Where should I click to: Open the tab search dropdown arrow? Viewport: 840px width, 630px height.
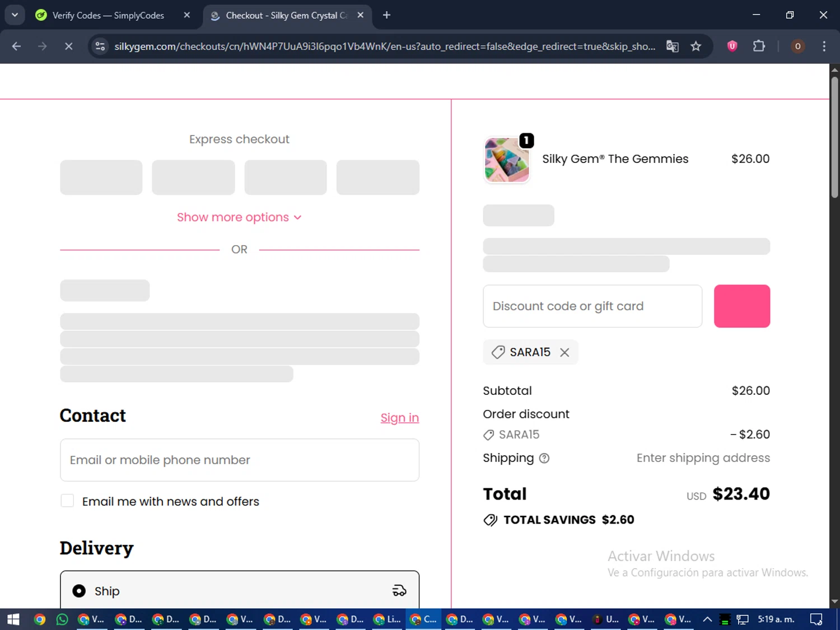coord(15,15)
